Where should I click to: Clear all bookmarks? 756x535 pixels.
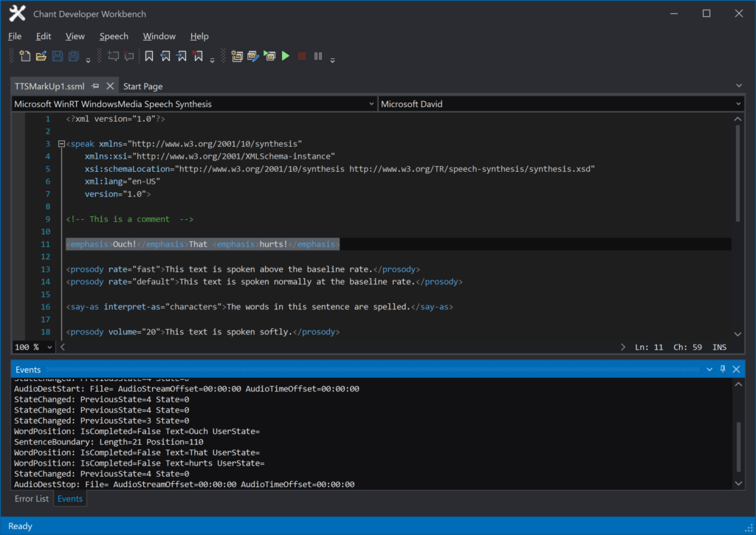coord(198,56)
